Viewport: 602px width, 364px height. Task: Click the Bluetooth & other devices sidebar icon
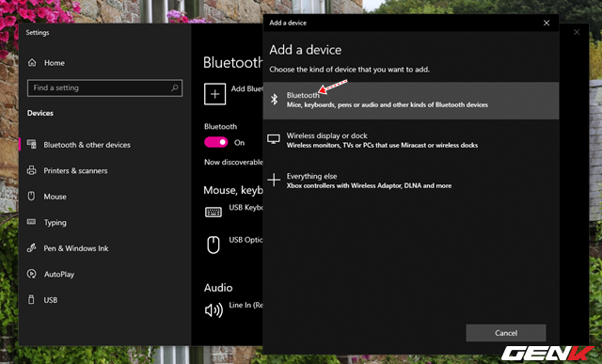coord(31,144)
